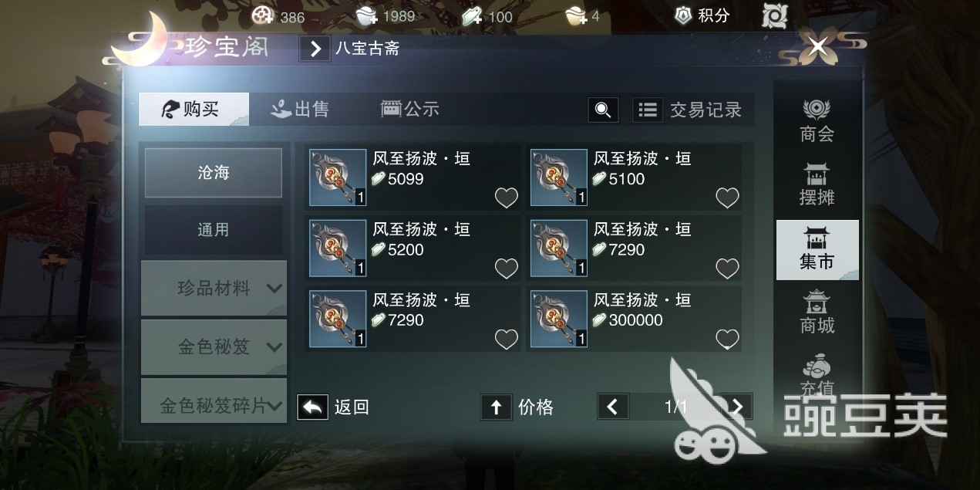Open 商会 in right sidebar
This screenshot has width=980, height=490.
[817, 121]
